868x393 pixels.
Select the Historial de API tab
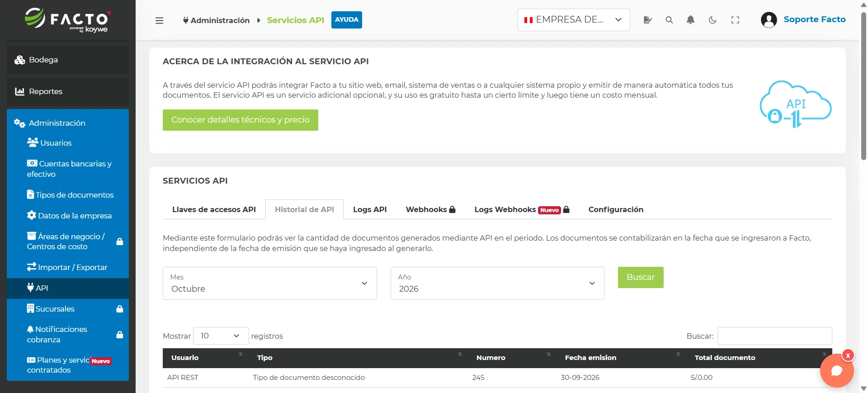click(x=304, y=209)
